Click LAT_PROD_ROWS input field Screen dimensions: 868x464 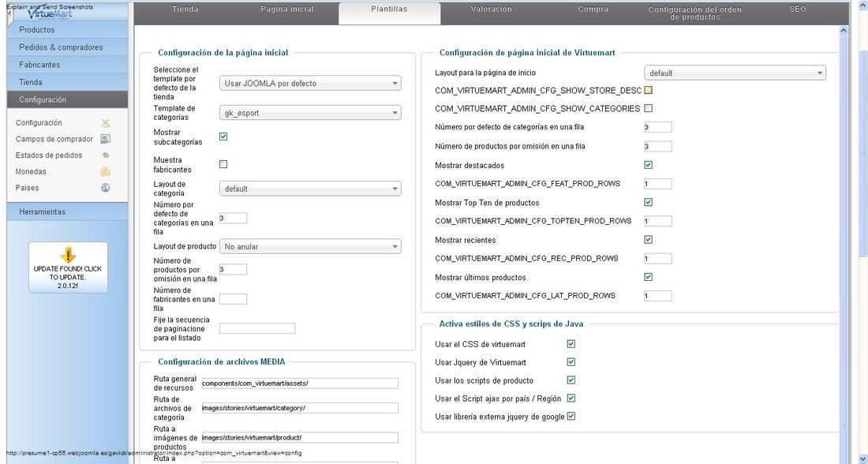(x=657, y=296)
